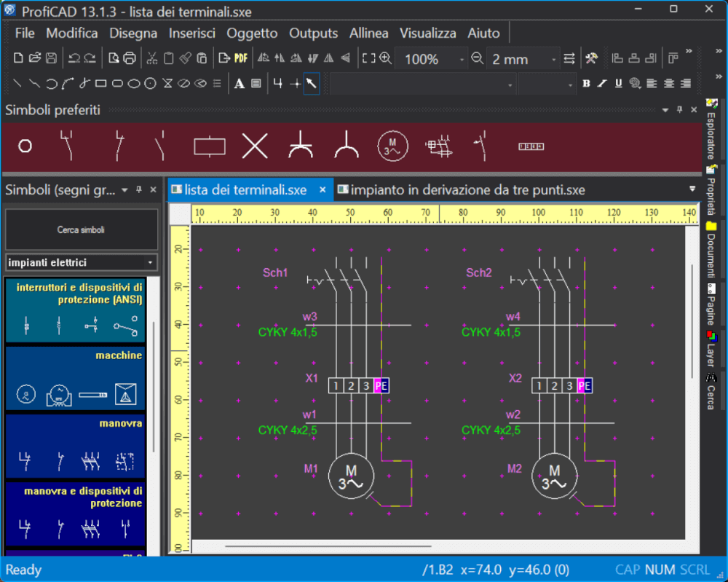Export the drawing to PDF
This screenshot has width=728, height=582.
tap(241, 58)
